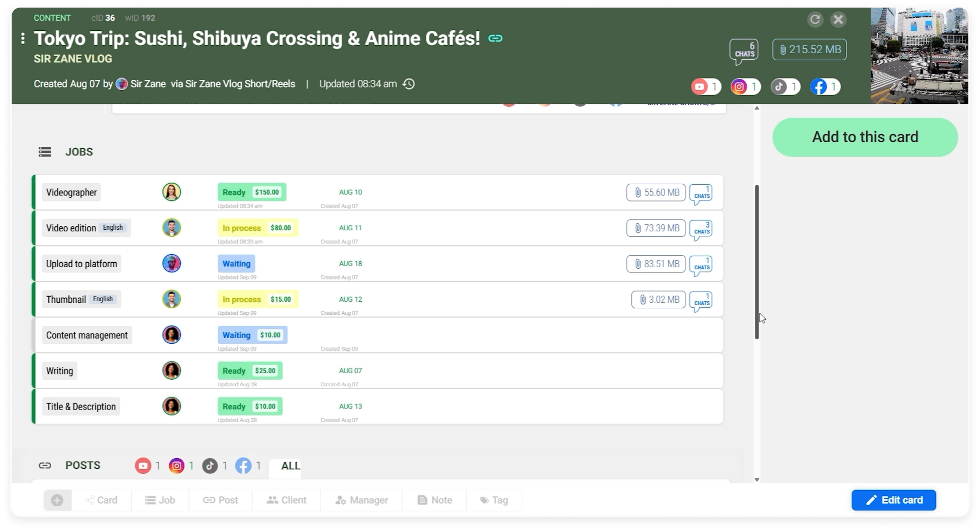This screenshot has width=980, height=531.
Task: Open Video edition job chats icon
Action: [701, 229]
